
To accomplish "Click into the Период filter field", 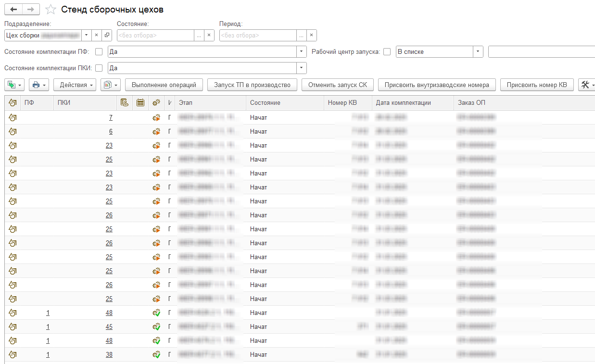I will coord(258,35).
